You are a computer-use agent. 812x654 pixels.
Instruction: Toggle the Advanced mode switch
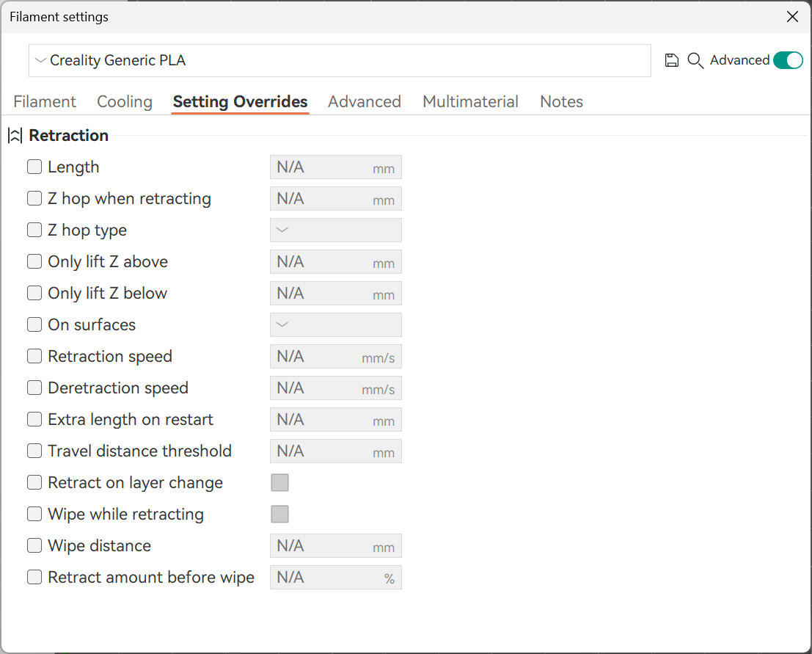coord(788,60)
